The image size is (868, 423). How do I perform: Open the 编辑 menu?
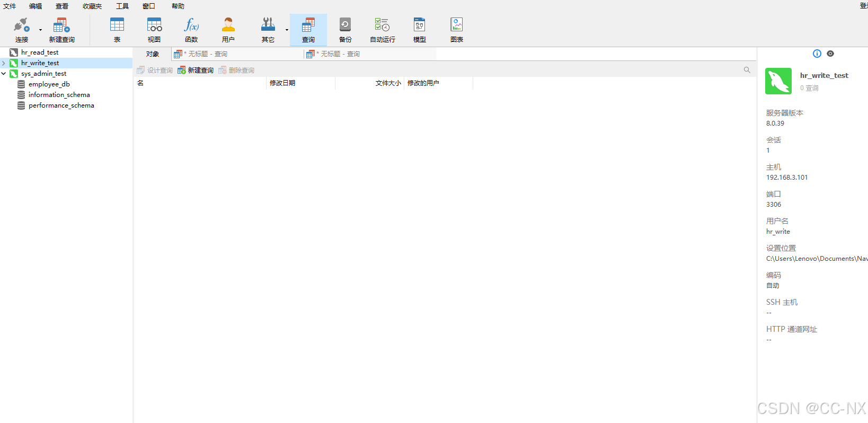click(x=36, y=6)
